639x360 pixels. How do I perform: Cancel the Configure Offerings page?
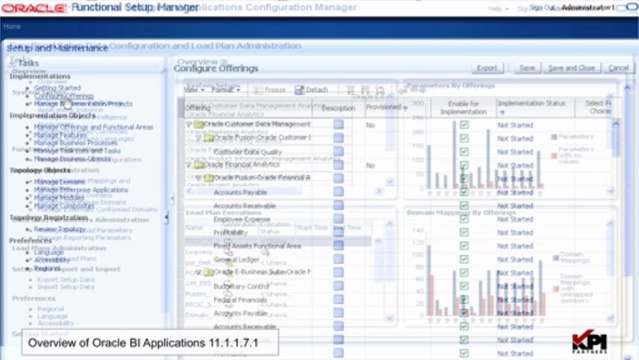(618, 68)
